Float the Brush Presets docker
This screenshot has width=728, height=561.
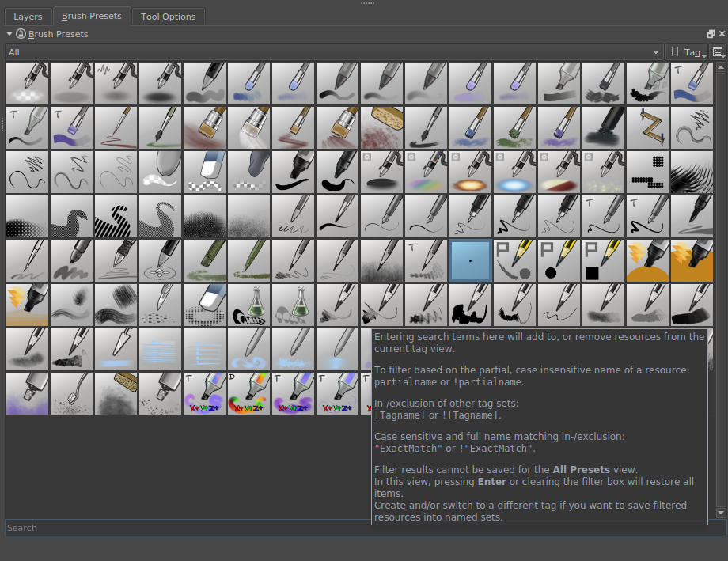pos(710,34)
